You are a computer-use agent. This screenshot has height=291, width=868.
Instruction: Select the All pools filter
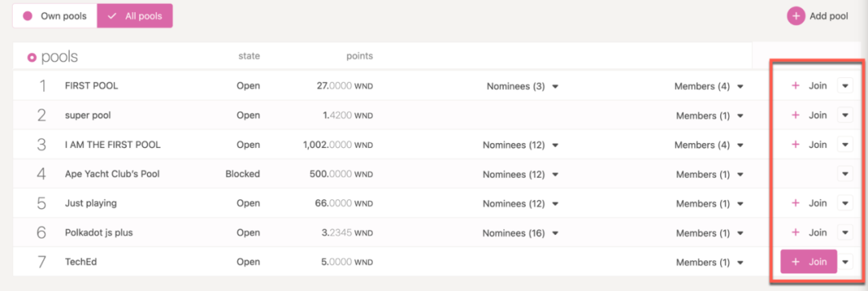[x=134, y=16]
